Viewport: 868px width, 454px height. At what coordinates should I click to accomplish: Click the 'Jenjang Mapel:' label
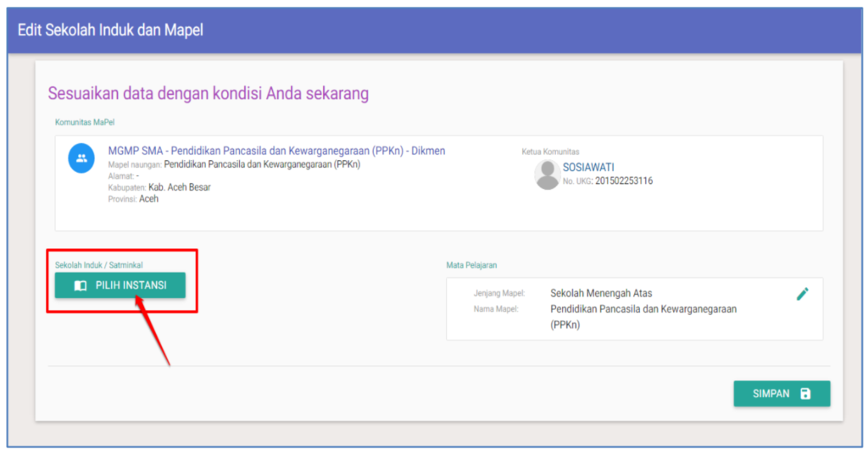coord(498,293)
